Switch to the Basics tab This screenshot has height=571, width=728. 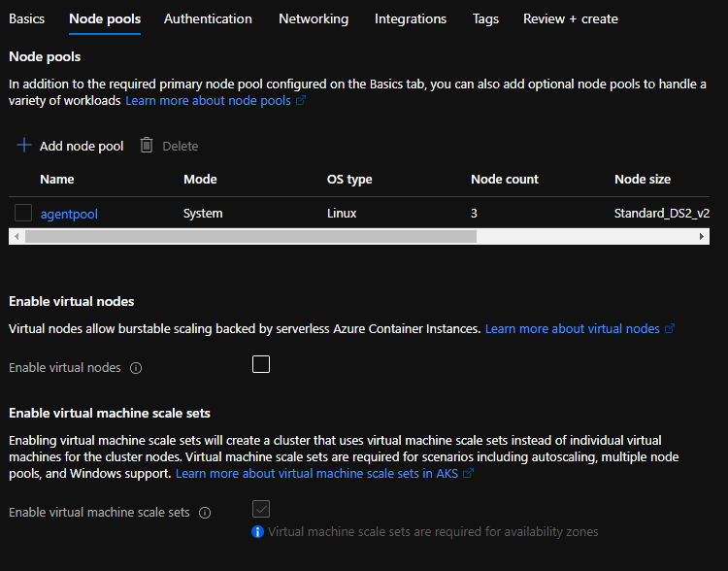click(26, 18)
